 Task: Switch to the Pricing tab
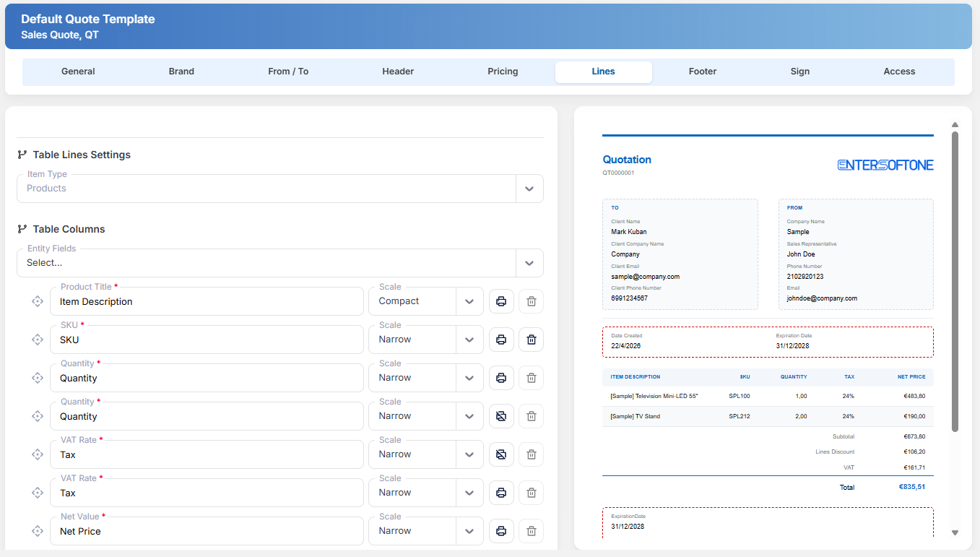pos(503,72)
